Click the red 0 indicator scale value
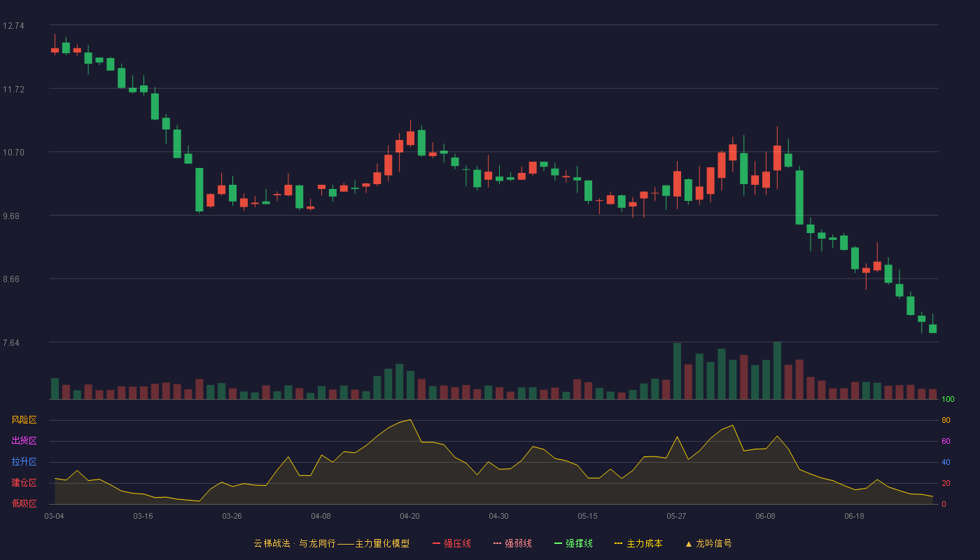This screenshot has height=560, width=980. point(944,505)
